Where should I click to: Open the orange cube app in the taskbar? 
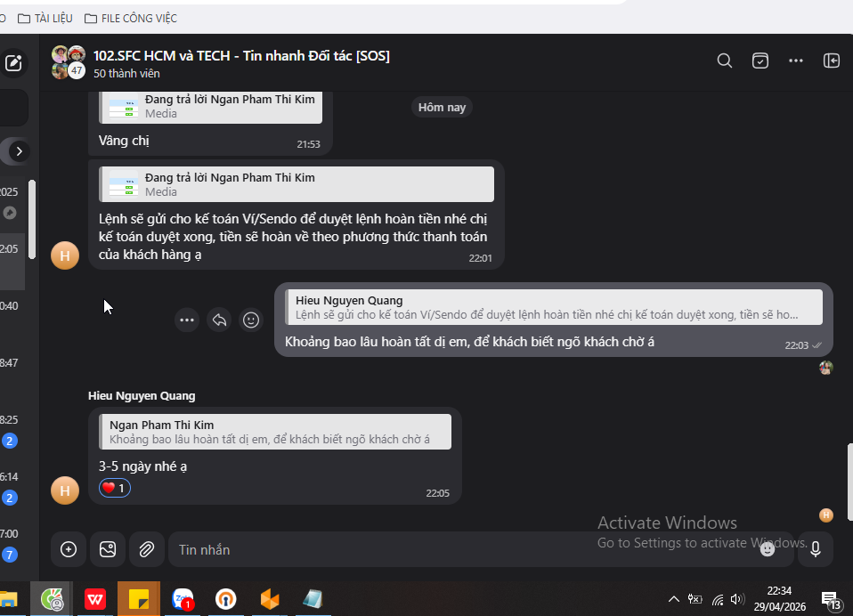270,599
